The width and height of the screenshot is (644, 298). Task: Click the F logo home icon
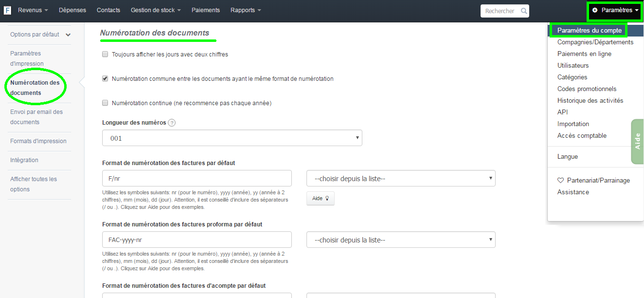7,10
